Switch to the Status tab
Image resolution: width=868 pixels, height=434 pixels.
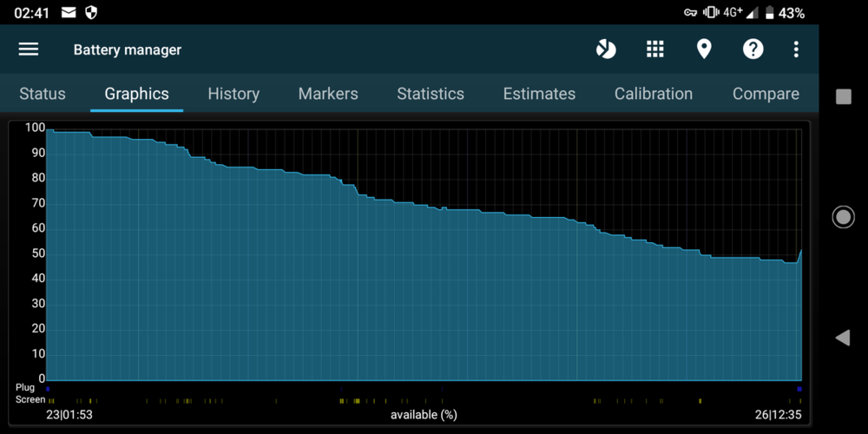(x=43, y=94)
